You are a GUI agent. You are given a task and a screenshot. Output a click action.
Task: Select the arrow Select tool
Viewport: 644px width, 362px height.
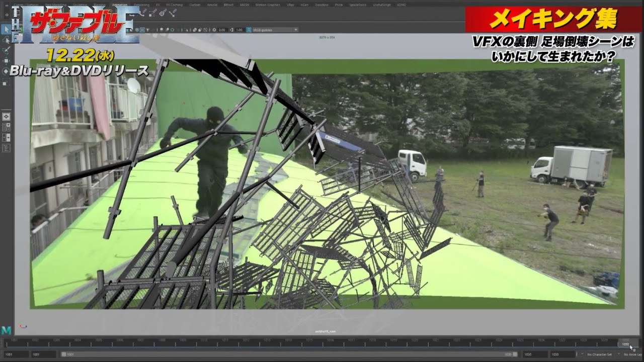[x=7, y=29]
